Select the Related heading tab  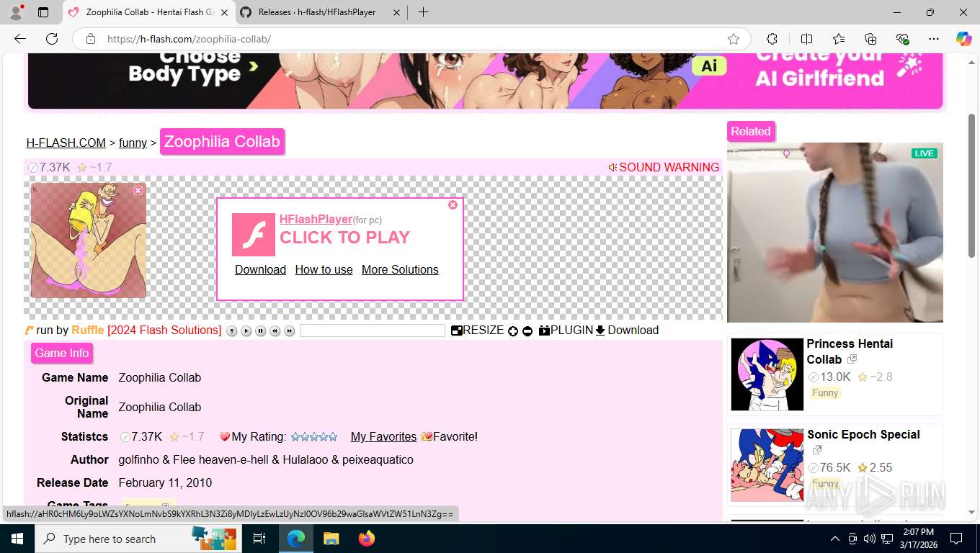751,132
